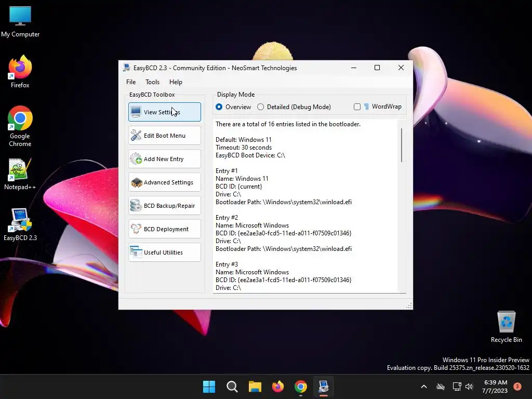Click the 'Name: Windows 11' line
This screenshot has width=532, height=399.
point(242,179)
